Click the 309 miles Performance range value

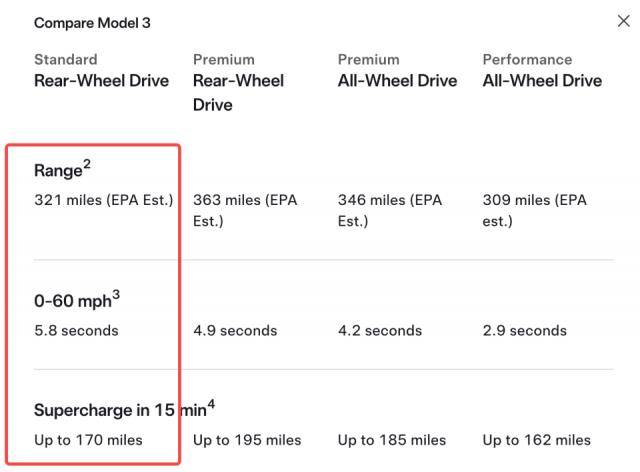(534, 208)
